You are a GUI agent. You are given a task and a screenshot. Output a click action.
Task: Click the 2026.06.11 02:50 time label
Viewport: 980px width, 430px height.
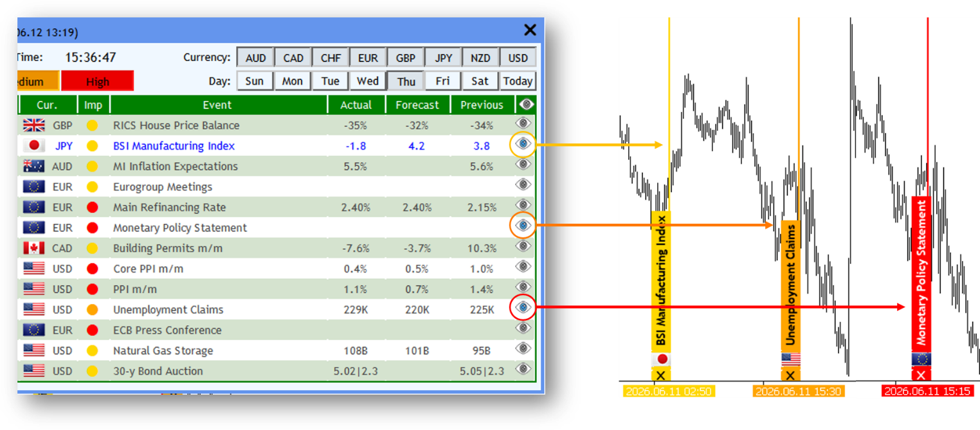point(669,391)
